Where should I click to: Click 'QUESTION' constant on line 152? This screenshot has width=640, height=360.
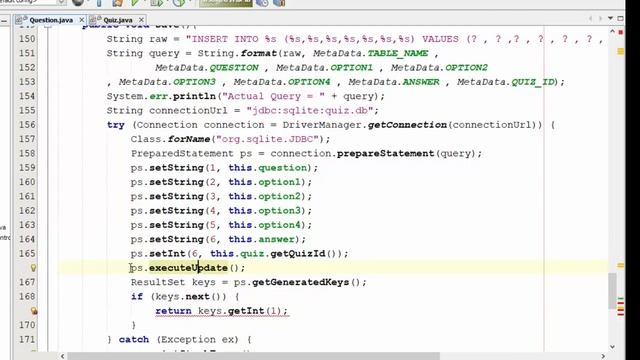(x=234, y=68)
